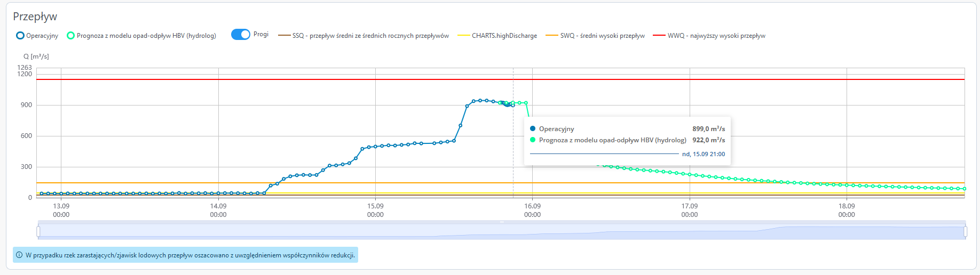The image size is (980, 275).
Task: Click the 16.09 00:00 x-axis label
Action: tap(532, 210)
